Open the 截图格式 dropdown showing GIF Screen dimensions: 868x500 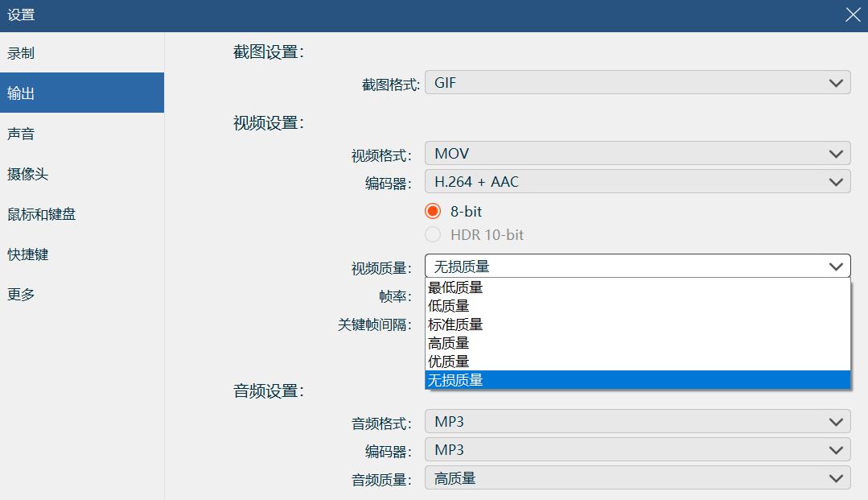(x=637, y=81)
